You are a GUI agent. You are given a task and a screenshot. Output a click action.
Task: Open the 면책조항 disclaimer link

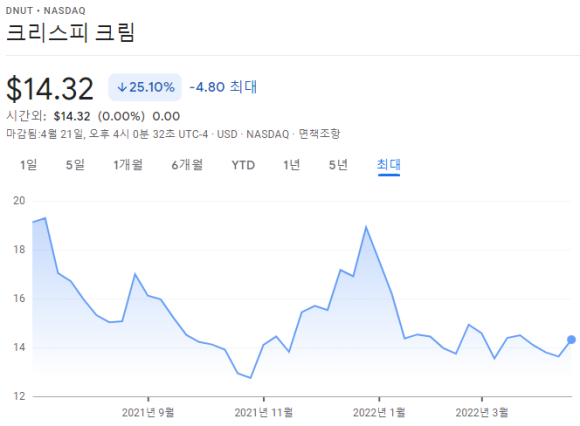[x=319, y=133]
